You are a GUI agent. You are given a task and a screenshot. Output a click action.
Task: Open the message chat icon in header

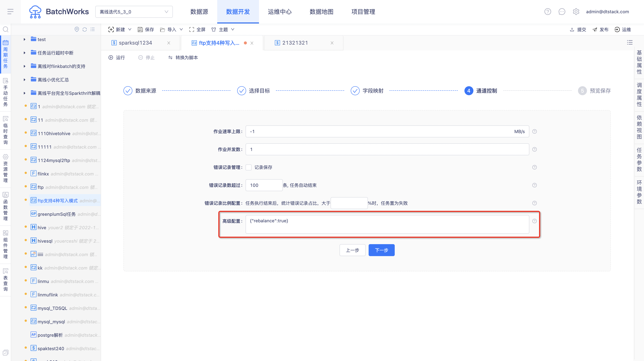(562, 12)
